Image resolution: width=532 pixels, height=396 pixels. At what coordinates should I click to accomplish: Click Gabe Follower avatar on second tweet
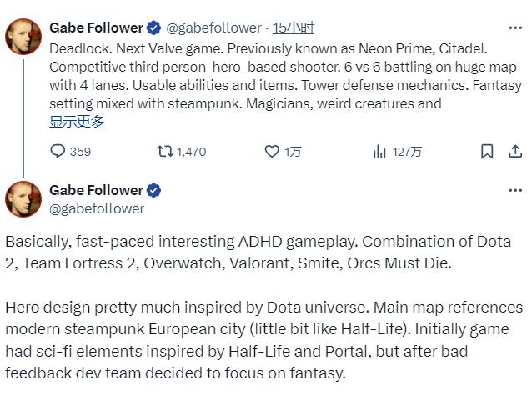click(23, 200)
